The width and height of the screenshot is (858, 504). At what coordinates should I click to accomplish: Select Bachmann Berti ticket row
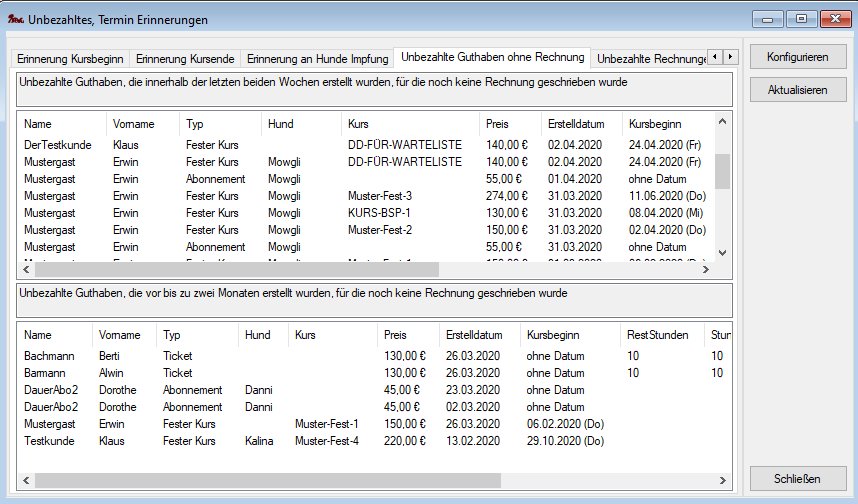click(200, 356)
